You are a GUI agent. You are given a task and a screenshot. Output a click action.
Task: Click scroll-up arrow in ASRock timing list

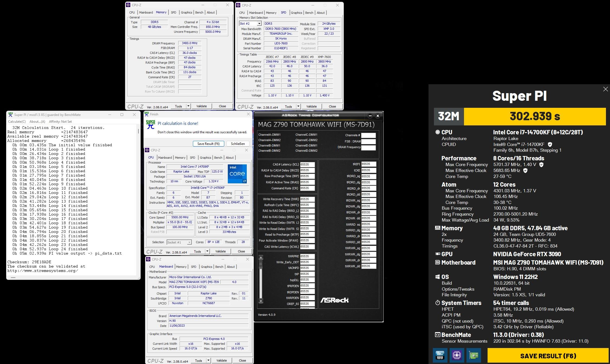(261, 257)
